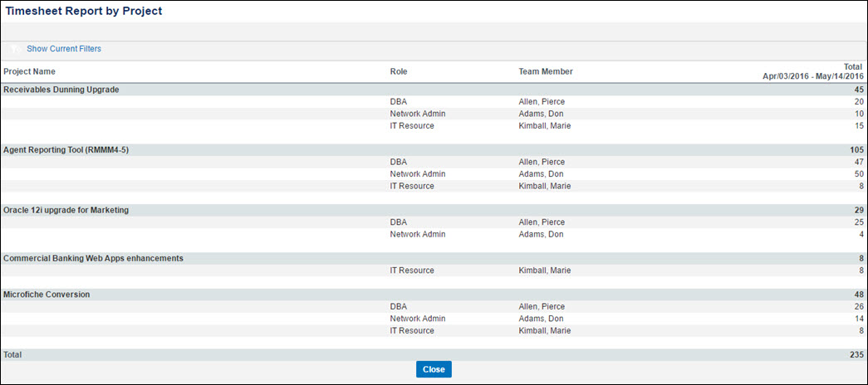
Task: Click Adams, Don under Microfiche Conversion
Action: [542, 319]
